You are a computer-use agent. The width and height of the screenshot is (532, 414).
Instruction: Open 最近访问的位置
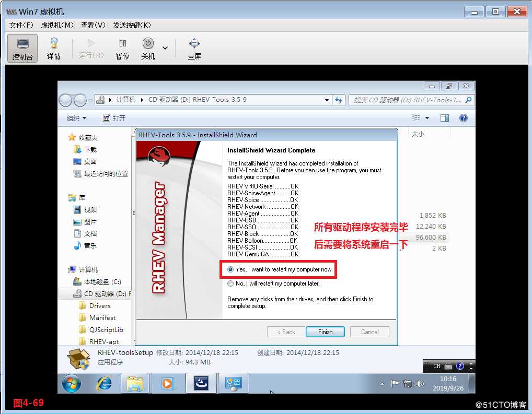pyautogui.click(x=101, y=174)
